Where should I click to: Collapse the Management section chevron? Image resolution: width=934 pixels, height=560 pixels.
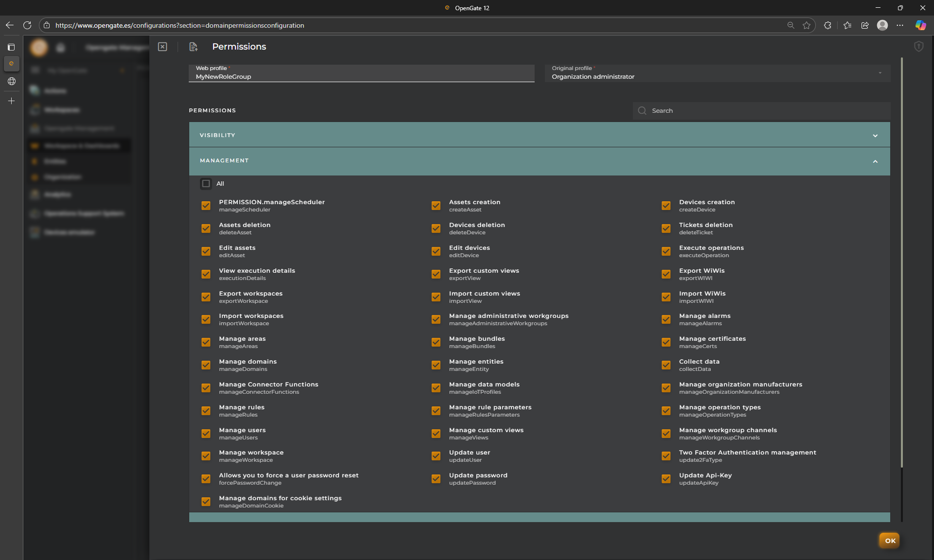coord(875,161)
